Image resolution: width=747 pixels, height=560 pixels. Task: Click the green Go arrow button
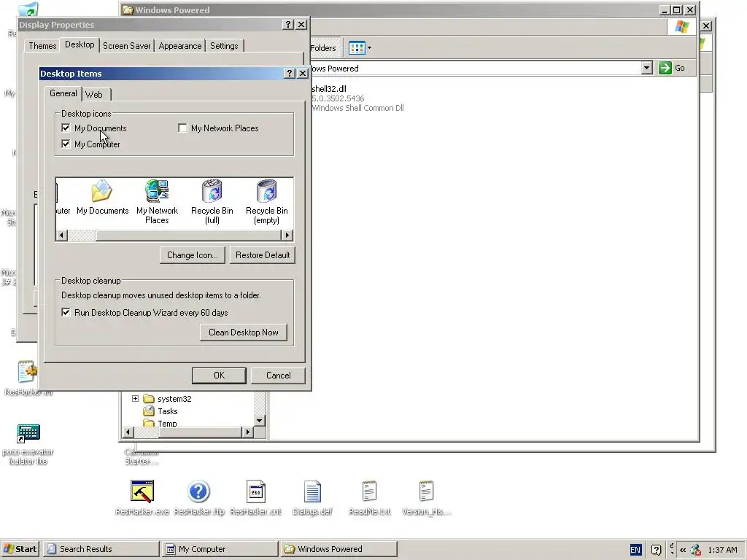click(665, 68)
